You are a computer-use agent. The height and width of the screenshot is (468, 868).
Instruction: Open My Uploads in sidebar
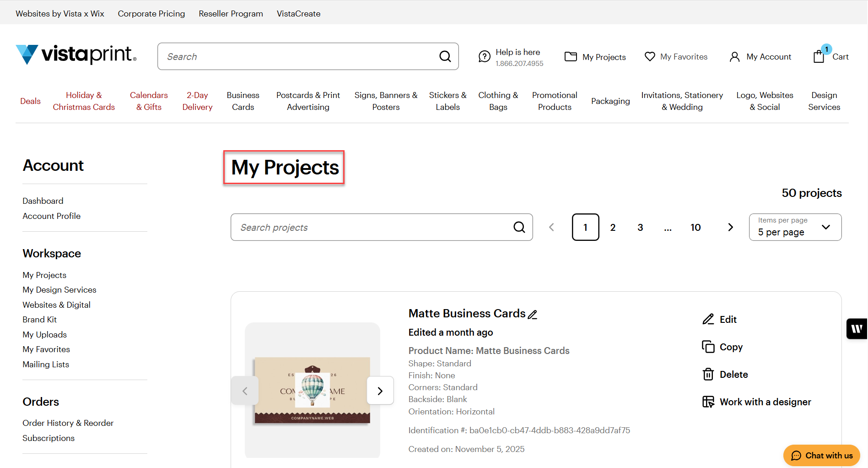tap(45, 335)
